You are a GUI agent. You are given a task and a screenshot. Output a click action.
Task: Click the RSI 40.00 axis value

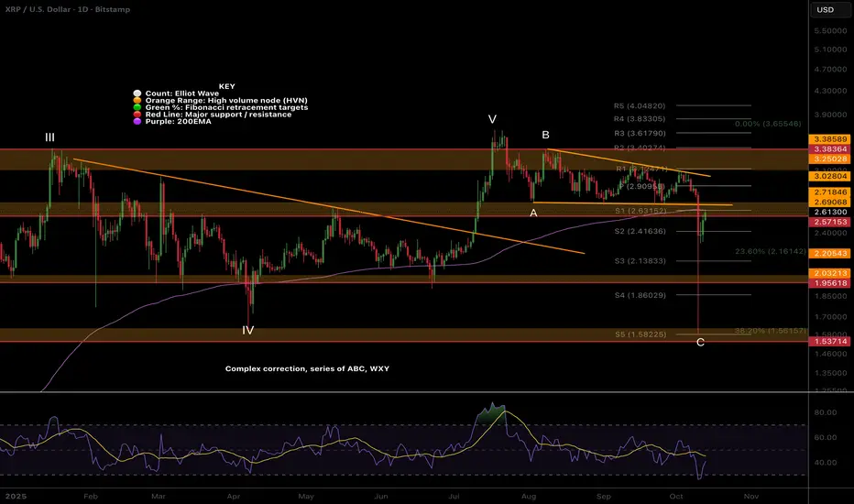(x=825, y=463)
